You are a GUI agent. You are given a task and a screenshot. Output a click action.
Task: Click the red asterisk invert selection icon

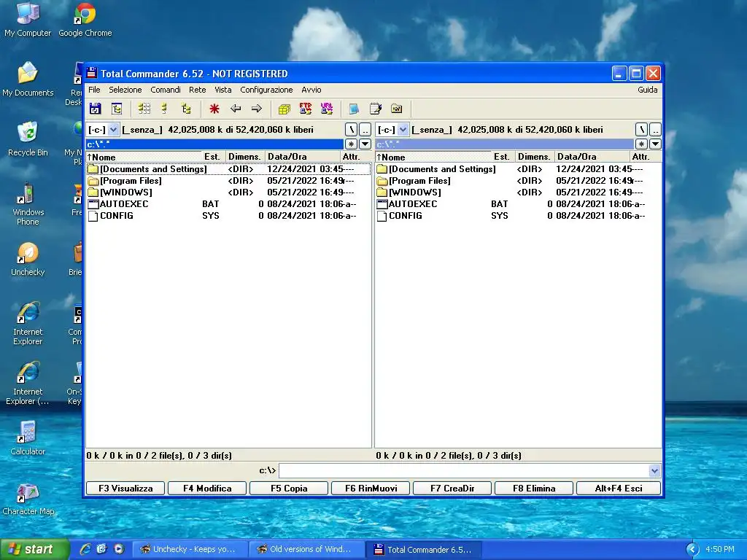click(x=214, y=109)
